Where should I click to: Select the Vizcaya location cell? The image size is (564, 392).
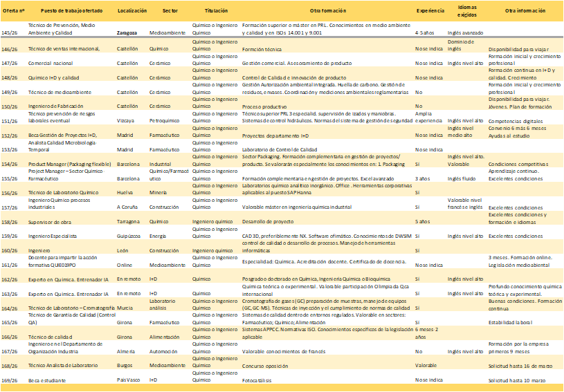[125, 120]
